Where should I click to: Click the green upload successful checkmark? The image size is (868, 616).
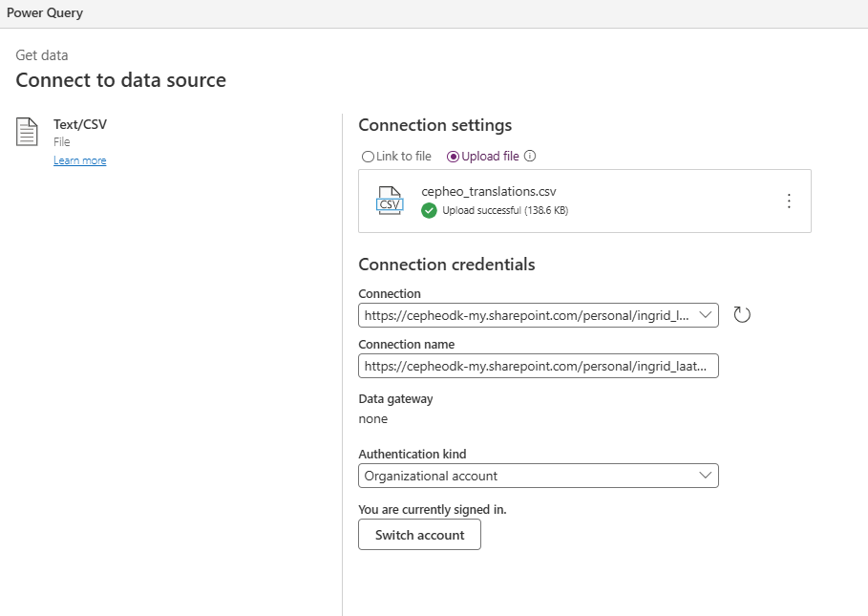coord(430,210)
